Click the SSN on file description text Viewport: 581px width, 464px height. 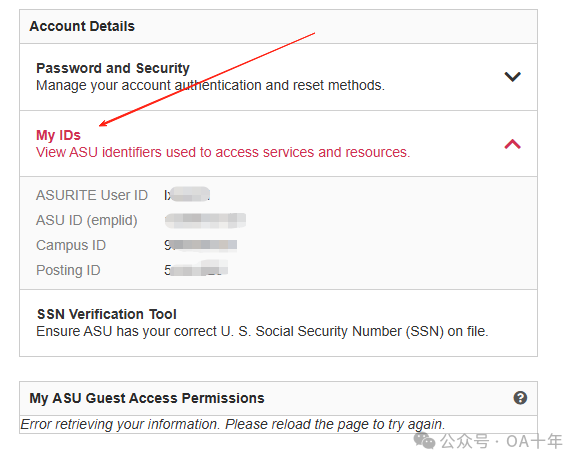pyautogui.click(x=262, y=331)
